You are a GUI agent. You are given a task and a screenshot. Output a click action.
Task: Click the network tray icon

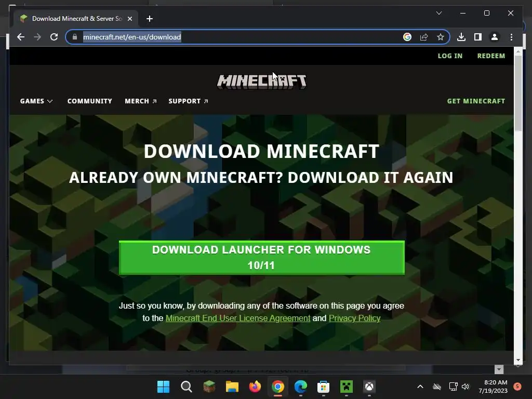453,387
